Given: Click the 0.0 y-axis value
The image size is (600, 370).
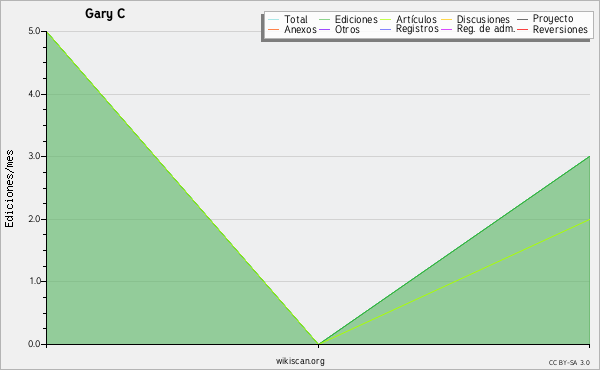Looking at the screenshot, I should [34, 344].
